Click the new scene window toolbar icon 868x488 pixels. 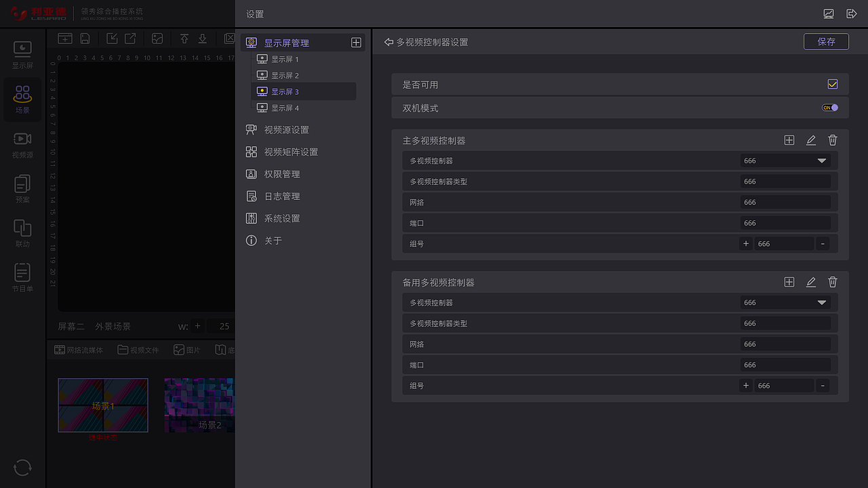click(64, 39)
